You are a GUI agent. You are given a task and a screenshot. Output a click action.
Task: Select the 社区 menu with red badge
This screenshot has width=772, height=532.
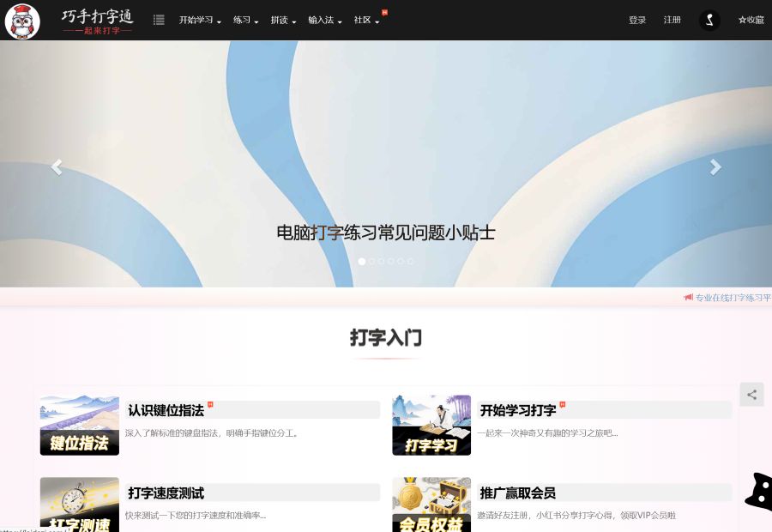tap(362, 20)
